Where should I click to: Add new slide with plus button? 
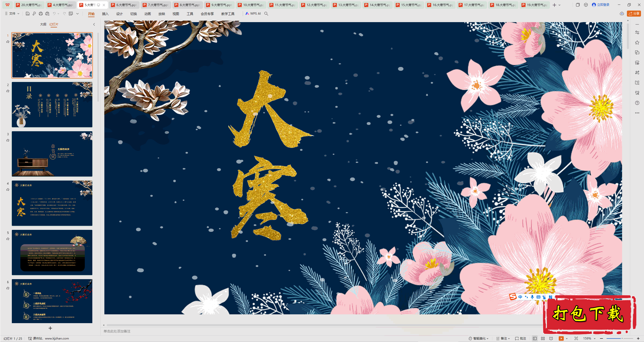tap(50, 328)
